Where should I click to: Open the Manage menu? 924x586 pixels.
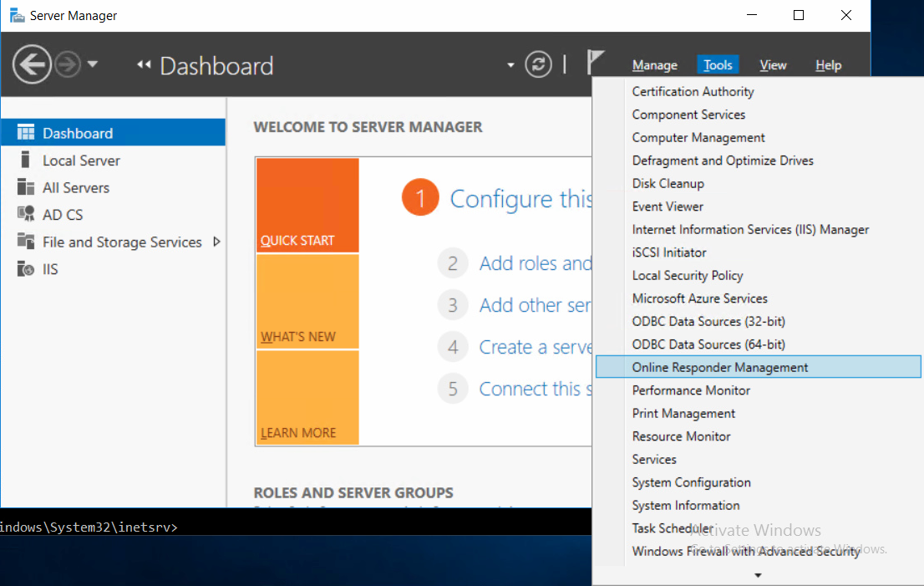(655, 65)
